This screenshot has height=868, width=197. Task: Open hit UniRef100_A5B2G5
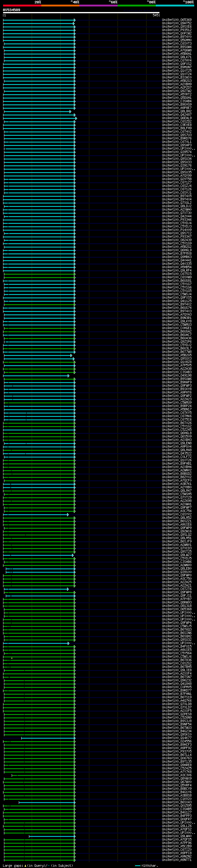click(177, 355)
